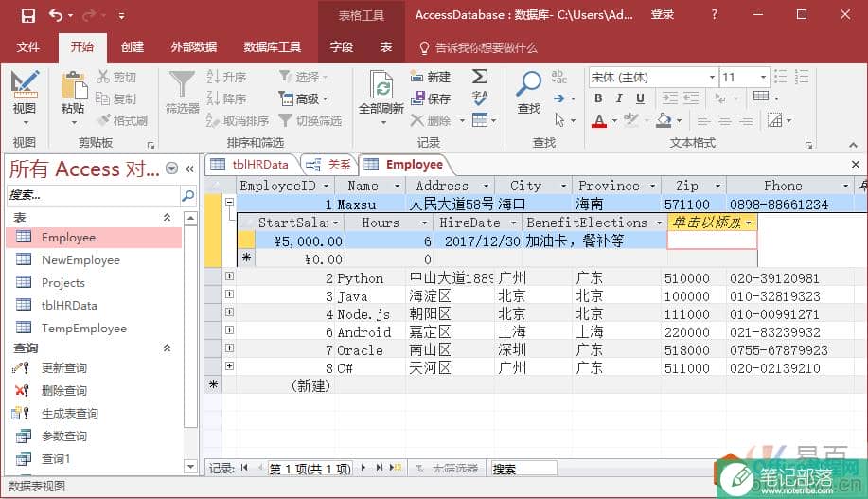Click the background fill color bucket

coord(664,120)
